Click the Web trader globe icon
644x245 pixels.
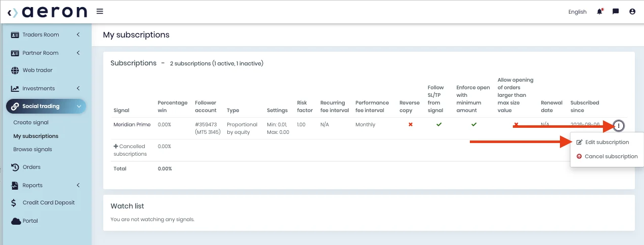[x=15, y=70]
